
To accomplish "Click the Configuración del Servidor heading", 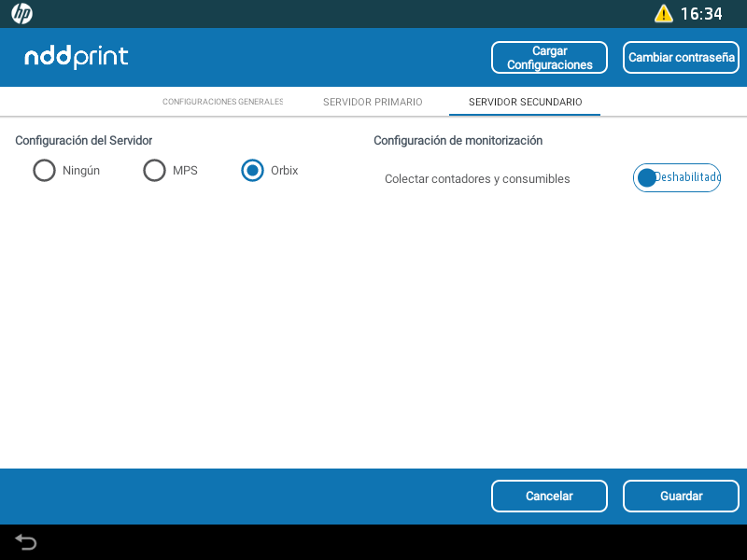I will pyautogui.click(x=84, y=141).
